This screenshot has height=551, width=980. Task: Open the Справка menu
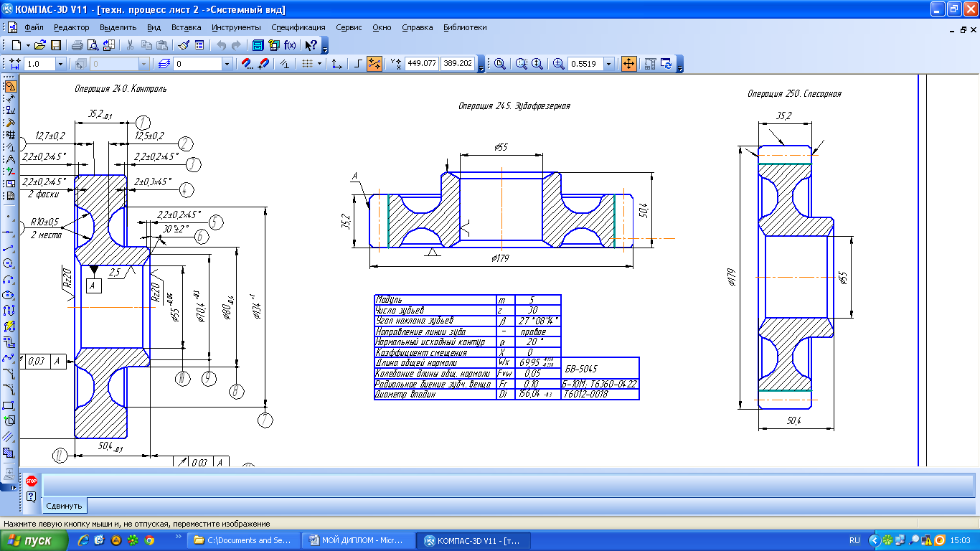(x=418, y=27)
